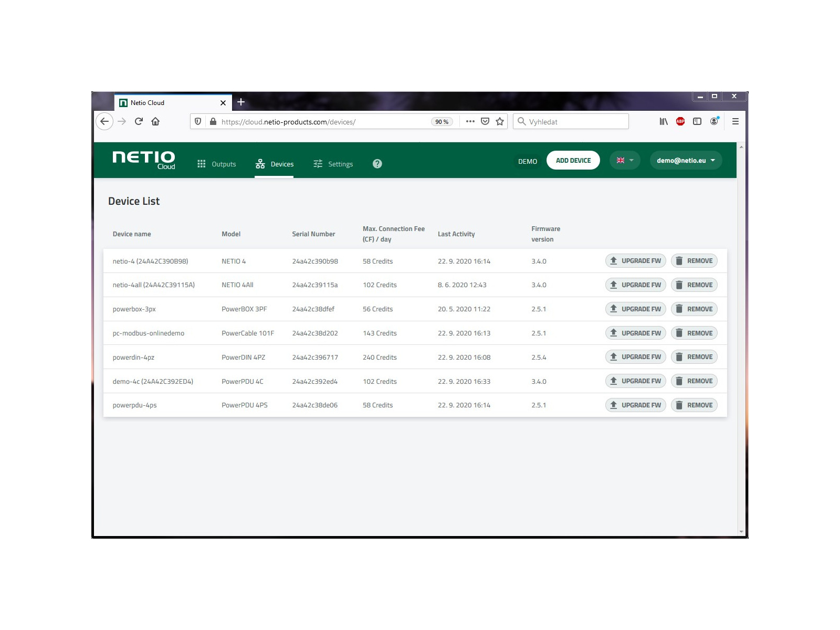Click the Last Activity column header

click(456, 234)
